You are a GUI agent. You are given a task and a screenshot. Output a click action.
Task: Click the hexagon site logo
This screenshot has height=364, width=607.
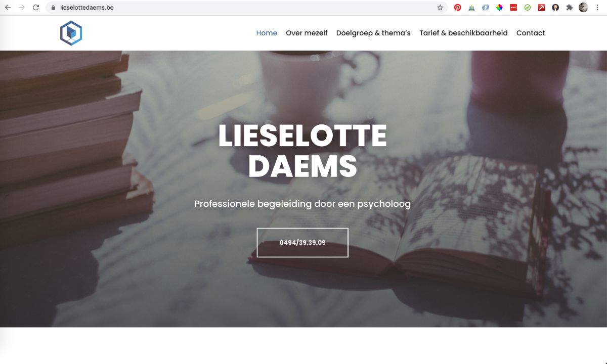tap(71, 33)
